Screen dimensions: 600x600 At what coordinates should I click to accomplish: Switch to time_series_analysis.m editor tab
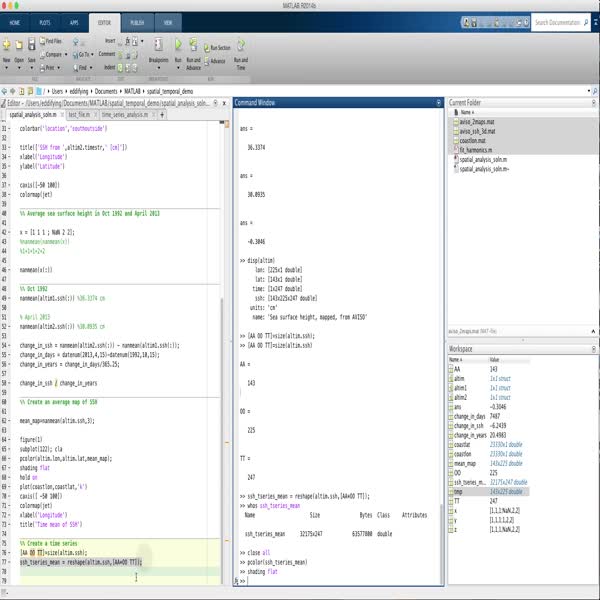(124, 115)
